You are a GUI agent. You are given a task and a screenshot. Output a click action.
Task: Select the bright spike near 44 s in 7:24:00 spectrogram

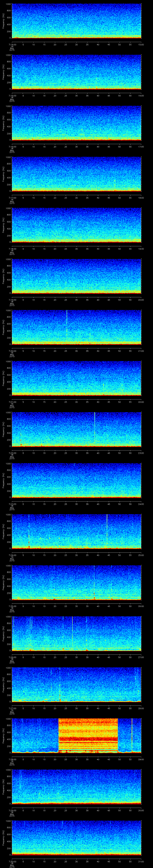107,529
